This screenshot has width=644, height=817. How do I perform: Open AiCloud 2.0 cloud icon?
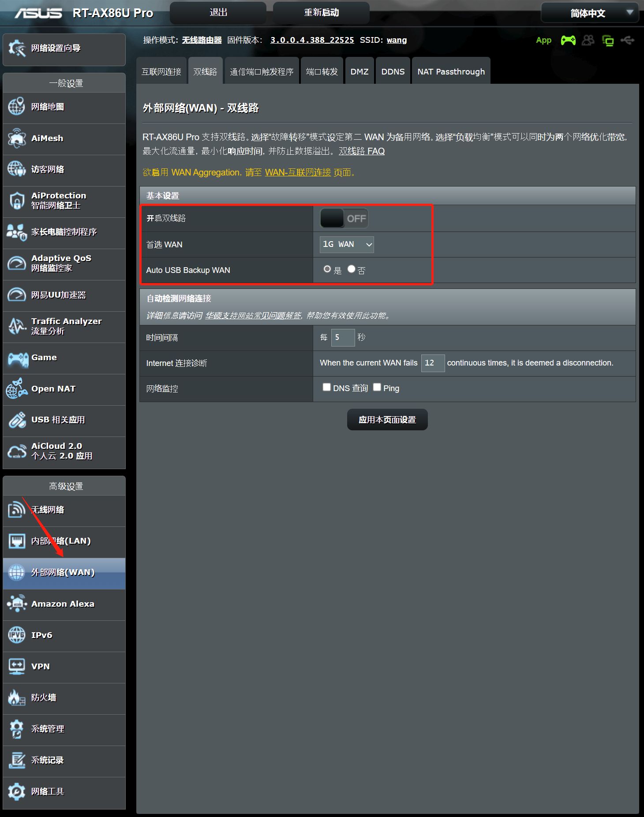(x=17, y=451)
